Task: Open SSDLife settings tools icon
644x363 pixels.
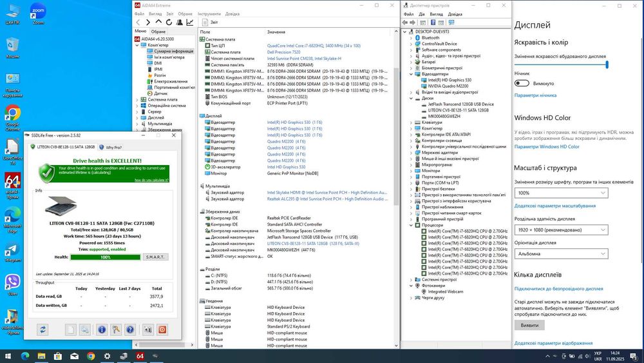Action: (x=116, y=329)
